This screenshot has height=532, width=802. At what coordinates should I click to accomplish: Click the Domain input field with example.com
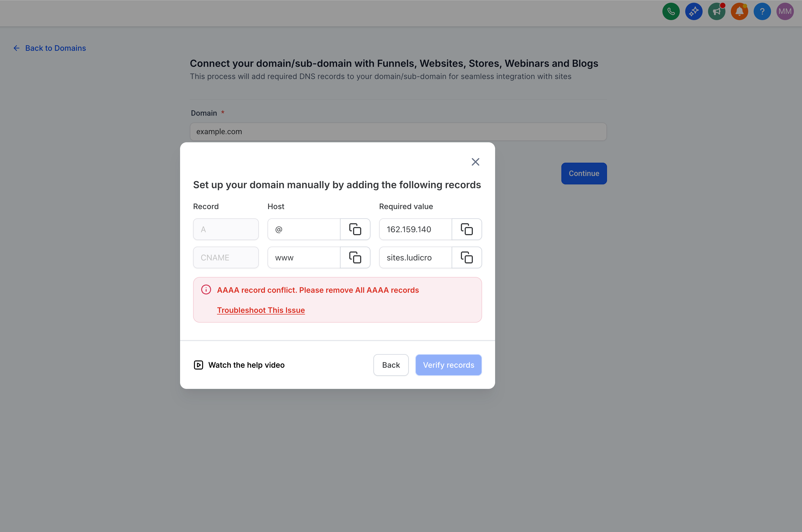398,132
